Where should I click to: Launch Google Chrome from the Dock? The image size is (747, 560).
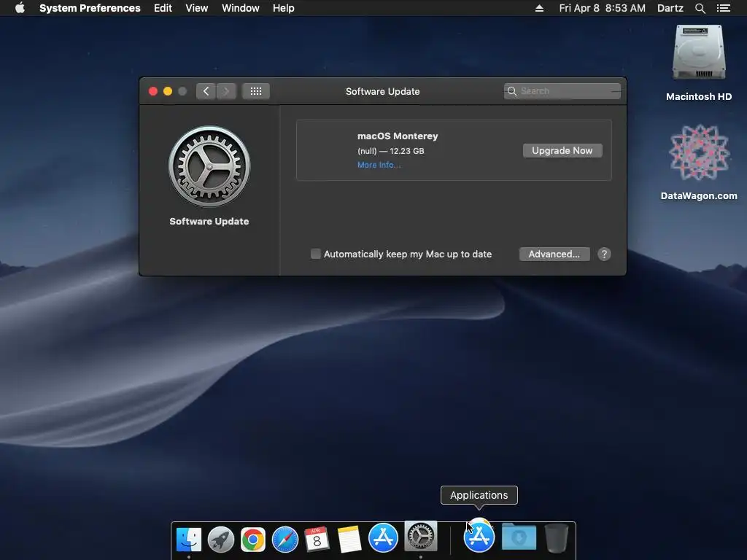[x=252, y=539]
